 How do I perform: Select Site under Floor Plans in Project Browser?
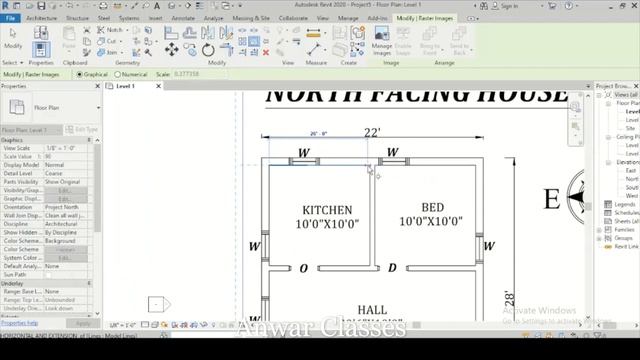pos(630,128)
